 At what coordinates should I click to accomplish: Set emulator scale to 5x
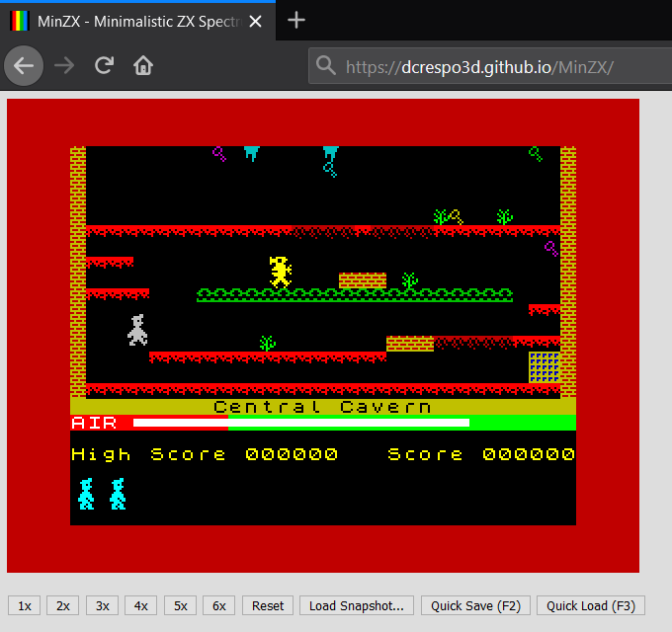point(181,605)
